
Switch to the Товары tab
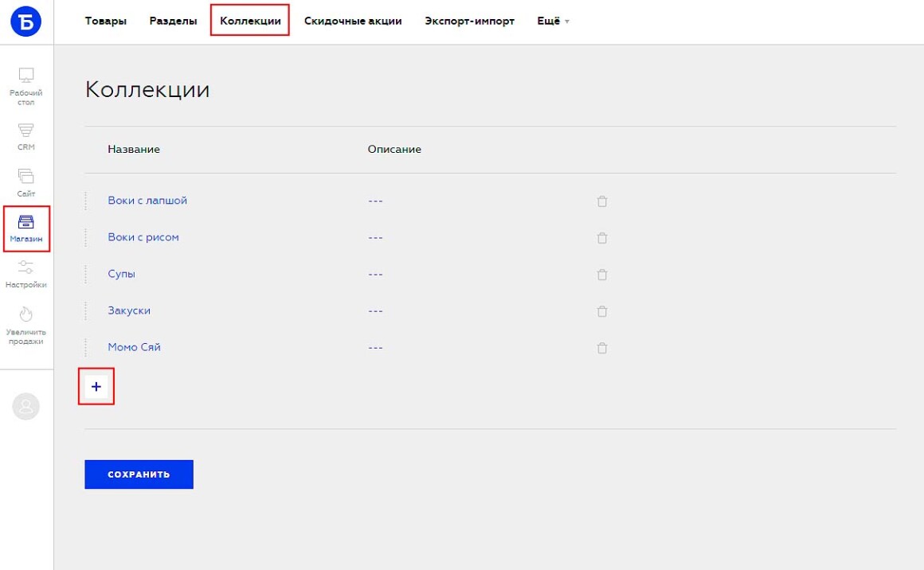tap(105, 21)
